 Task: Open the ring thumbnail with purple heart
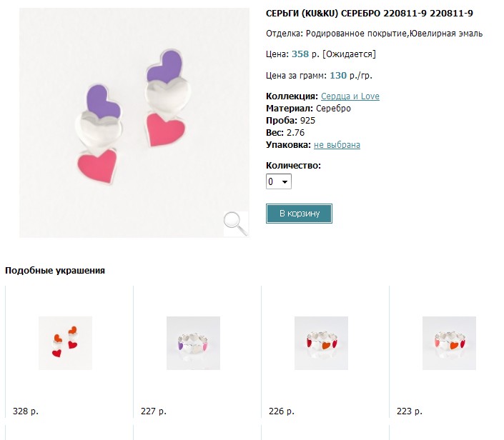tap(193, 343)
